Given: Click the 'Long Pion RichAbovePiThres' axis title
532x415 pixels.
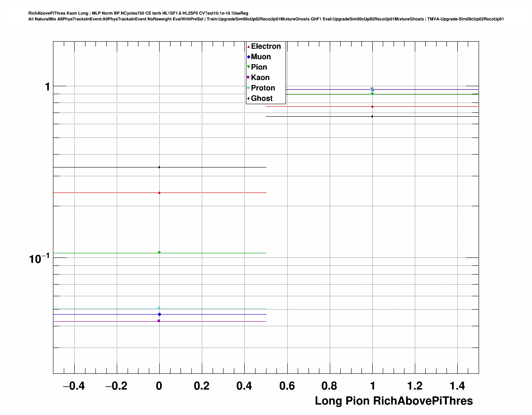Looking at the screenshot, I should [x=394, y=401].
